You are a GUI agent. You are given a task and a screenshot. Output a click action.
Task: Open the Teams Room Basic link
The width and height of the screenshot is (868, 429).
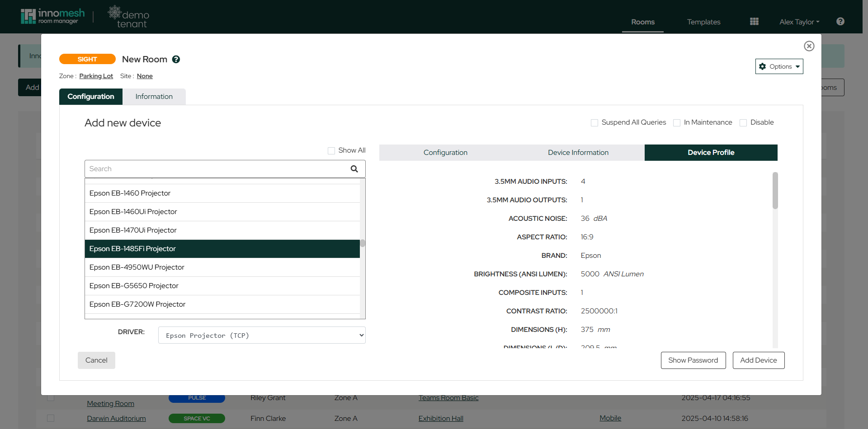[448, 398]
